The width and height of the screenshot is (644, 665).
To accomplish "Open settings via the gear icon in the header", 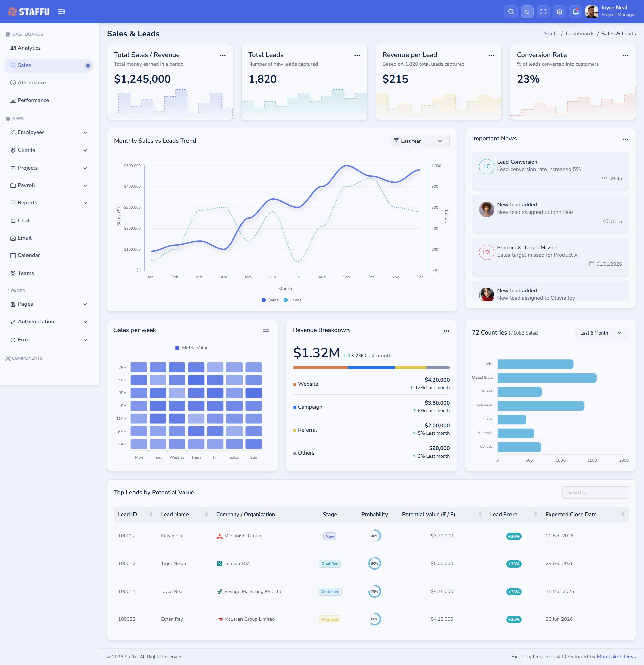I will click(559, 12).
